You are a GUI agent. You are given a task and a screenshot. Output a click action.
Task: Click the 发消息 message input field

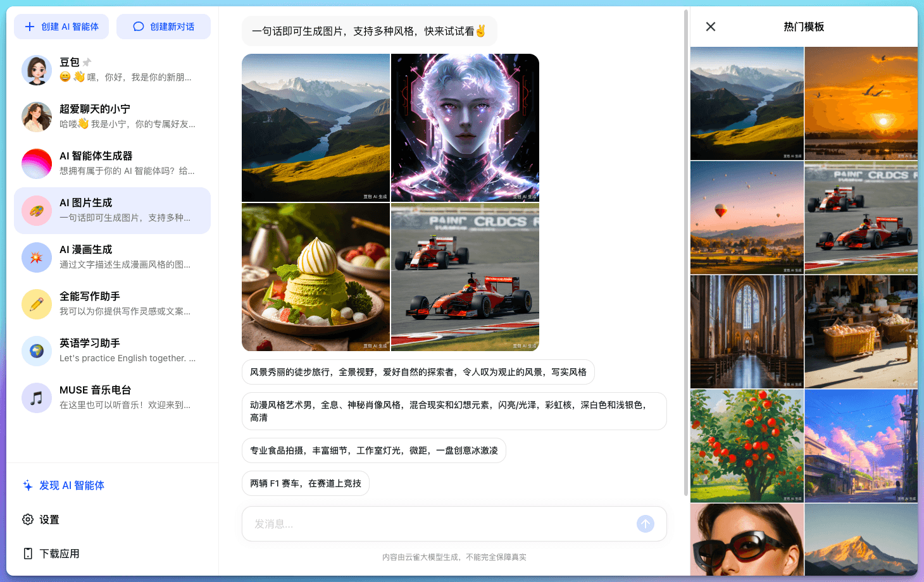tap(454, 524)
